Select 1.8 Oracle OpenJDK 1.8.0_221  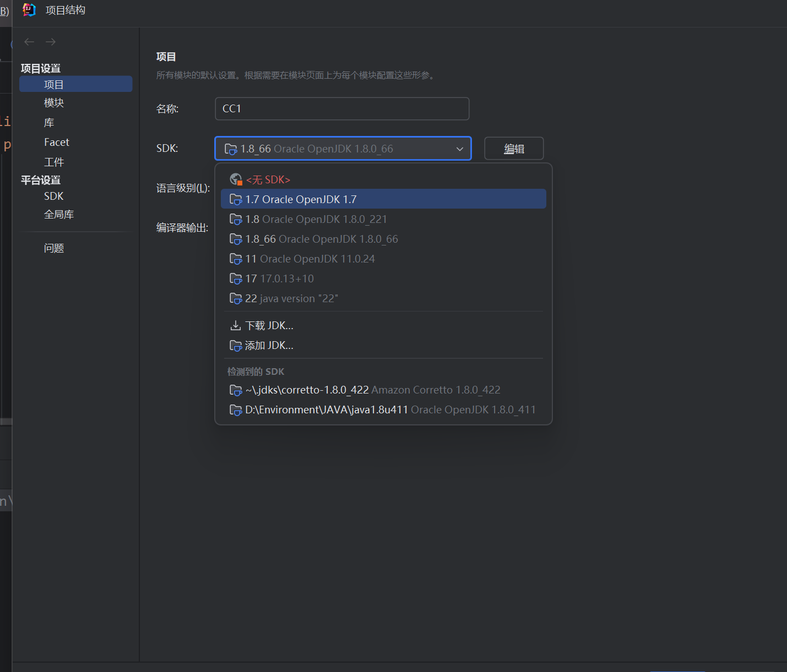pyautogui.click(x=383, y=219)
